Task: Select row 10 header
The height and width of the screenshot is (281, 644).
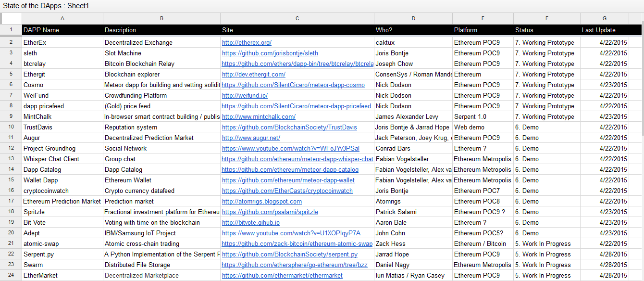Action: [11, 127]
